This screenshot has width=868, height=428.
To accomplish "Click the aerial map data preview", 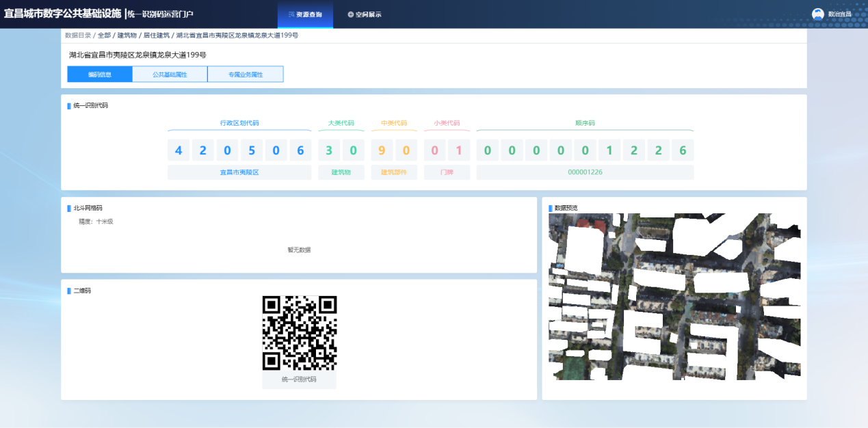I will click(674, 297).
